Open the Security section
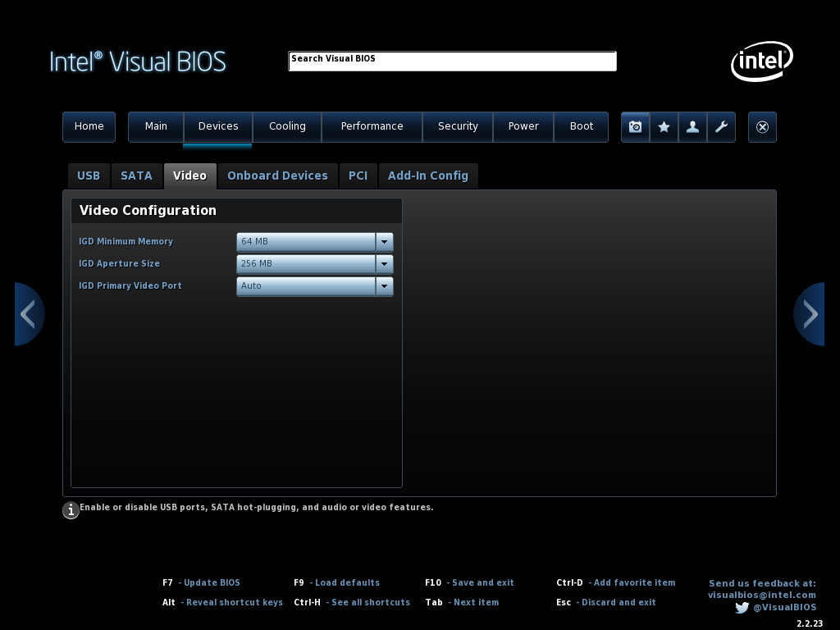Image resolution: width=840 pixels, height=630 pixels. 458,126
